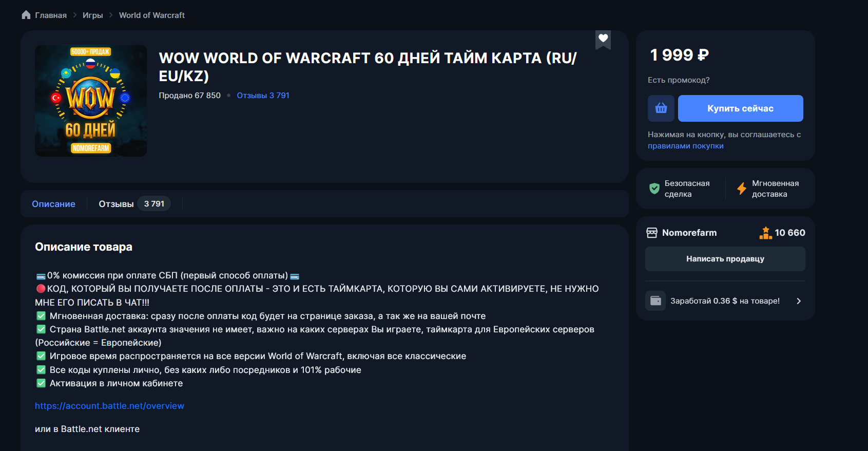The height and width of the screenshot is (451, 868).
Task: Click 'Заработай 0.36 $ на товаре!' text
Action: click(x=725, y=301)
